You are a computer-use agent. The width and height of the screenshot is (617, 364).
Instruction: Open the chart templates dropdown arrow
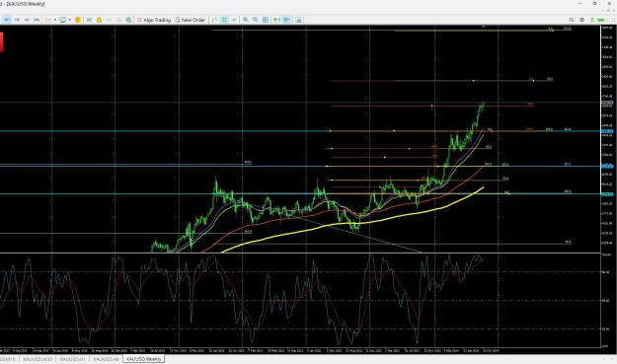pos(69,20)
